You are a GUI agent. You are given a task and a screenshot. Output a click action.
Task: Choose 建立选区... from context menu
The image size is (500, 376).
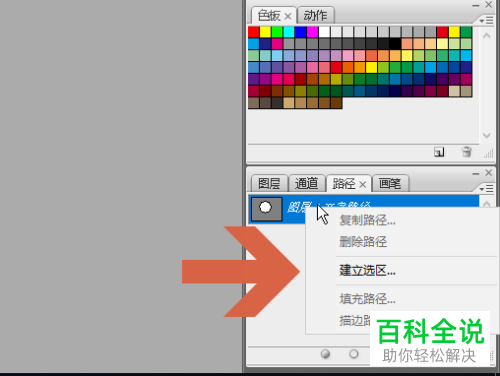[367, 271]
